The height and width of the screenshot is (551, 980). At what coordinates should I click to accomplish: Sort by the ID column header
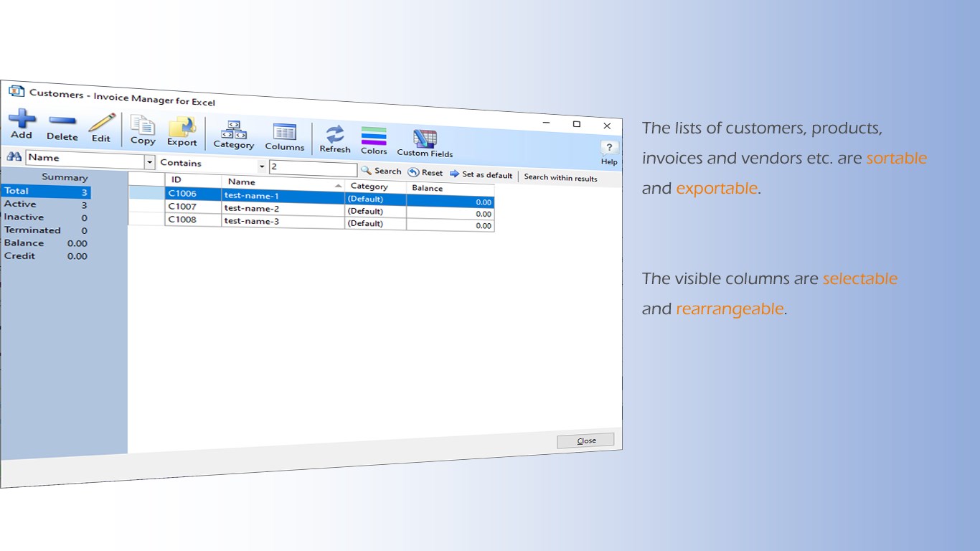tap(193, 180)
